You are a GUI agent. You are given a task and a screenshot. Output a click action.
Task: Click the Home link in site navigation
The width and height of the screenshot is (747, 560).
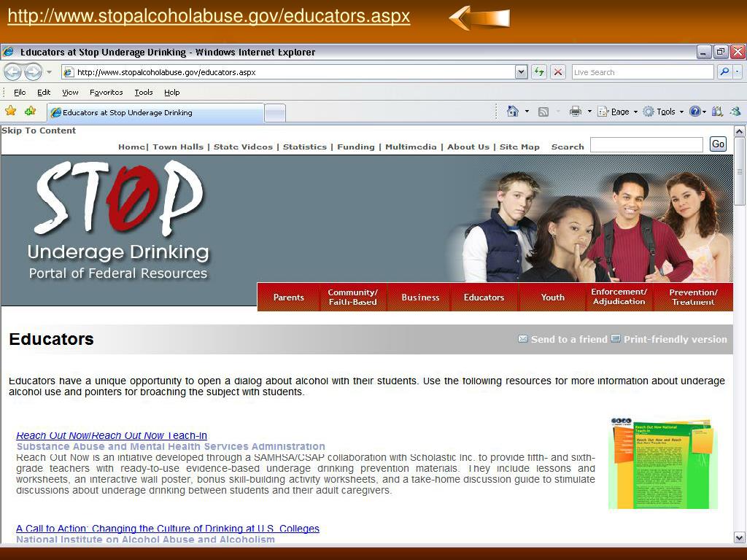click(131, 147)
